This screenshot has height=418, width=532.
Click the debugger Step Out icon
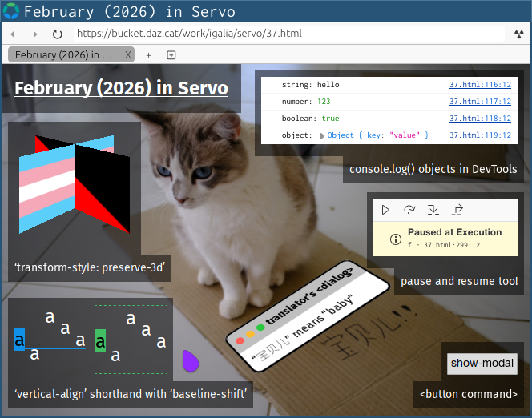click(x=457, y=210)
